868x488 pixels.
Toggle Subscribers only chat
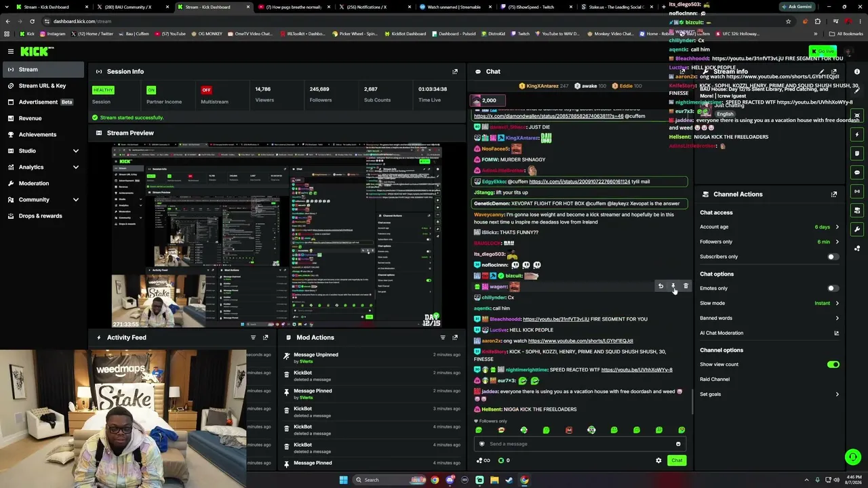tap(833, 257)
